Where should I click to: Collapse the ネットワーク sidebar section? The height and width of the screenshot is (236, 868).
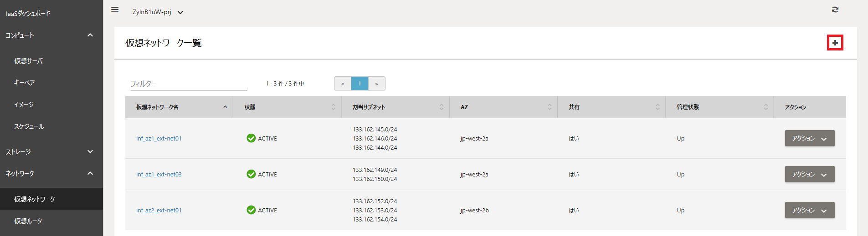(x=51, y=173)
